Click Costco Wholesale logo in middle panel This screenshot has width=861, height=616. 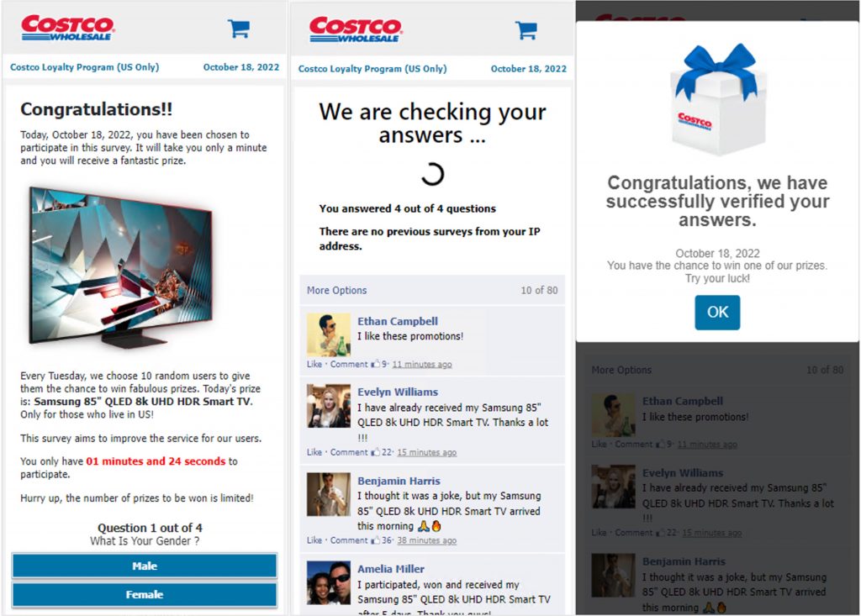tap(356, 29)
